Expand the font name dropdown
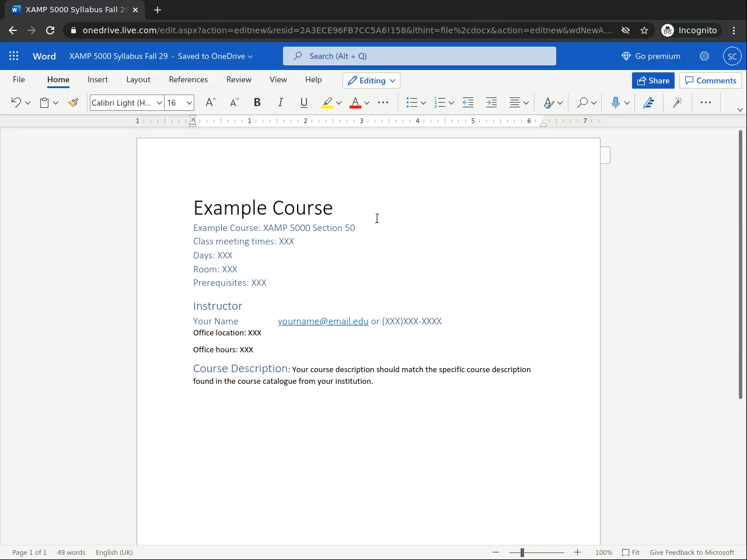 (x=159, y=103)
